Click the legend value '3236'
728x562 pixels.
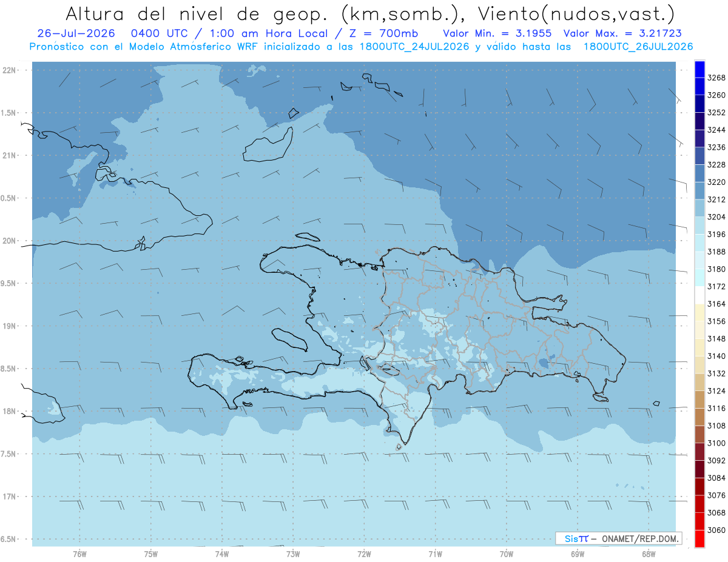(716, 147)
